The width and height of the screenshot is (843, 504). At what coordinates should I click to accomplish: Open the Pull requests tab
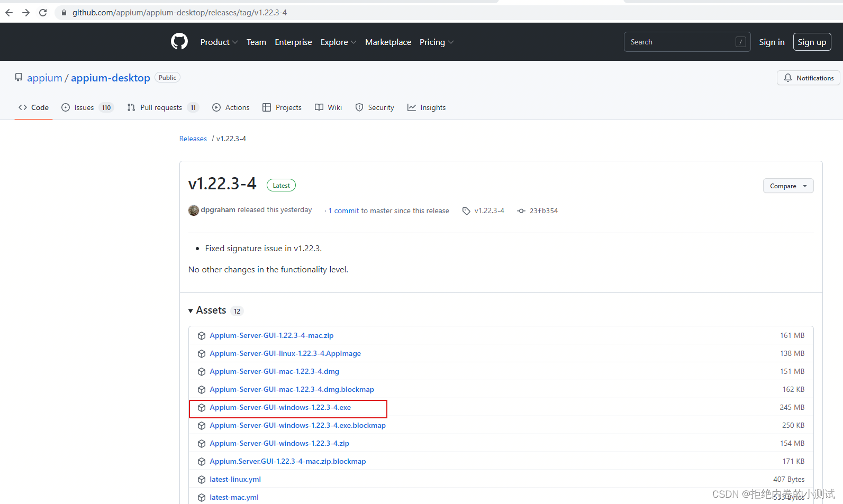pyautogui.click(x=163, y=107)
